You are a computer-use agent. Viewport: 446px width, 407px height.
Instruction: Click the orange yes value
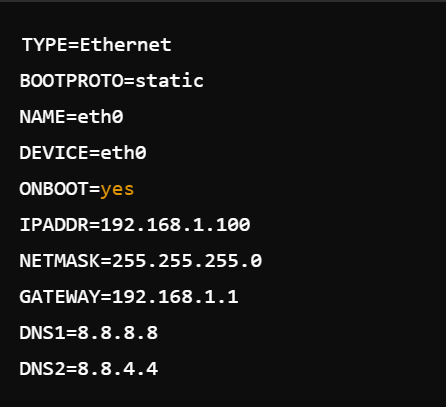tap(117, 190)
